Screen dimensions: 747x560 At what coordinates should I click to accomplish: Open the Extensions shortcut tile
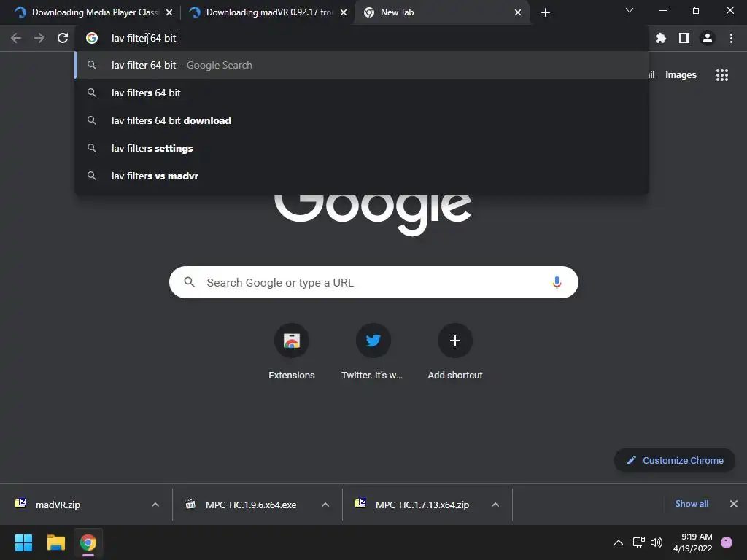[292, 352]
